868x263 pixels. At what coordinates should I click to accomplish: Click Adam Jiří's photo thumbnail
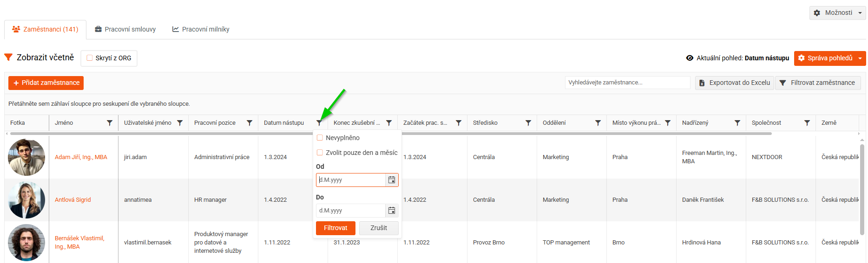click(x=26, y=157)
